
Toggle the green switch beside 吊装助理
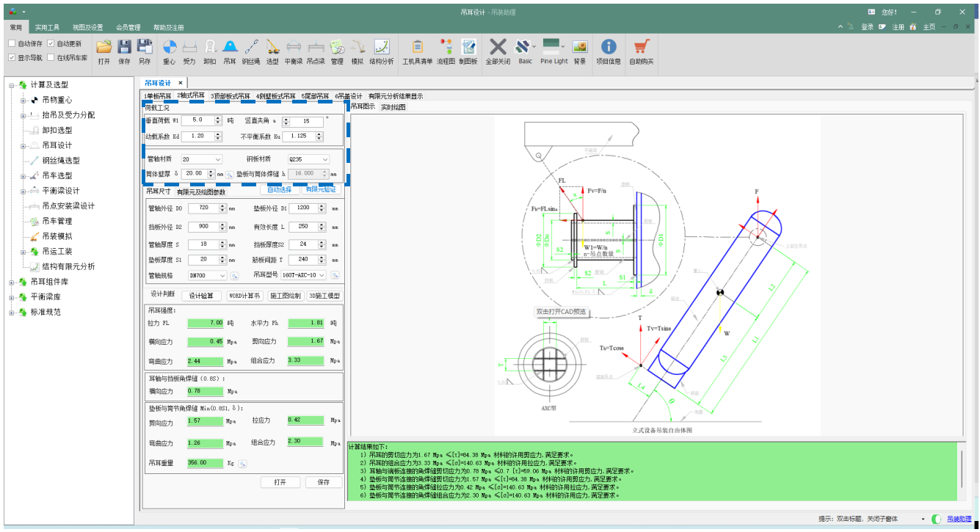click(x=936, y=519)
